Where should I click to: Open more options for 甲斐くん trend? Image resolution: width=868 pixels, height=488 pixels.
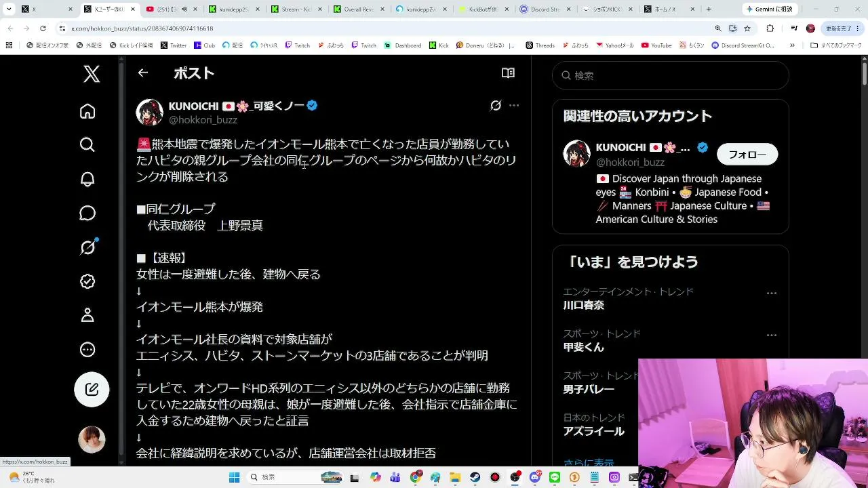[x=771, y=335]
